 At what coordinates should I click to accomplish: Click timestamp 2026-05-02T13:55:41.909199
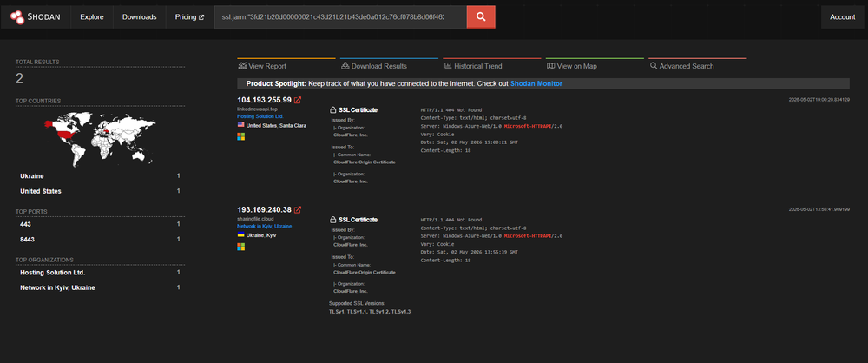(x=819, y=209)
